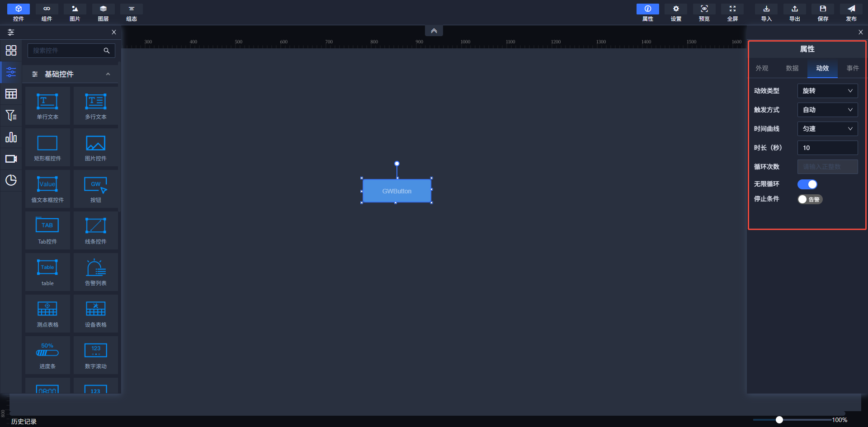Screen dimensions: 868x427
Task: Close the right properties panel
Action: point(861,32)
